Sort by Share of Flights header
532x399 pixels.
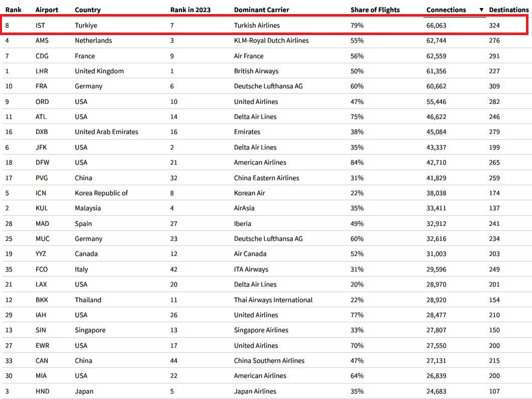pyautogui.click(x=375, y=10)
